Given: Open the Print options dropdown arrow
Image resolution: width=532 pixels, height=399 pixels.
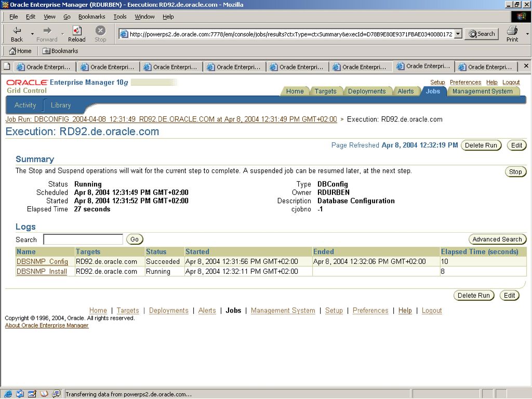Looking at the screenshot, I should [x=527, y=34].
